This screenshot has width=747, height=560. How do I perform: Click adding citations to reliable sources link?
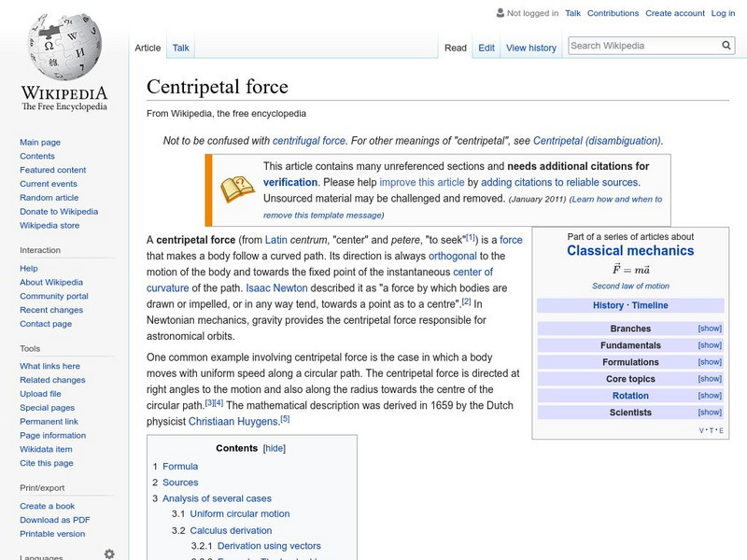[559, 182]
